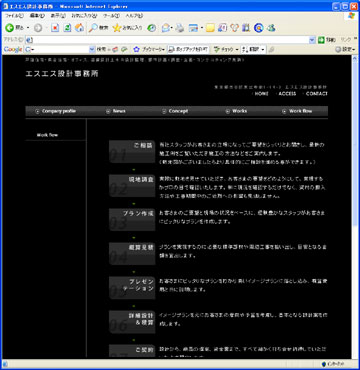360x370 pixels.
Task: Open the Back button history dropdown arrow
Action: pyautogui.click(x=28, y=28)
